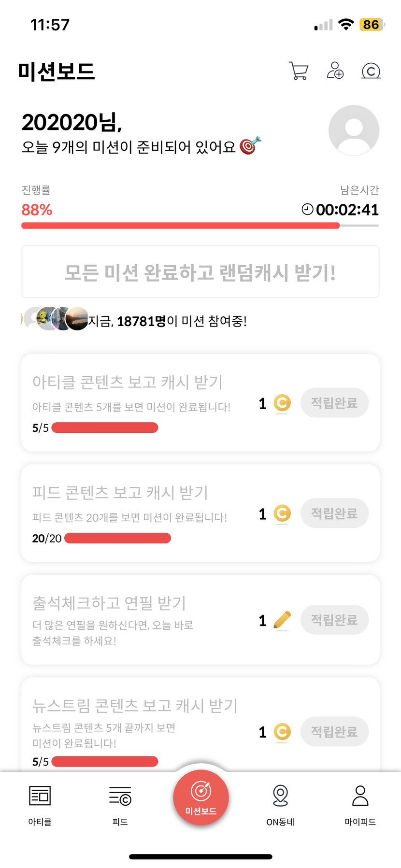Viewport: 401px width, 868px height.
Task: Tap 적립완료 on the attendance check mission
Action: [334, 620]
